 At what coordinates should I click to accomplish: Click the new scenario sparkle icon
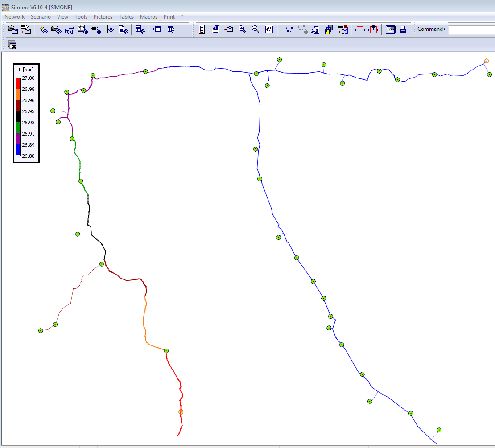(x=43, y=30)
